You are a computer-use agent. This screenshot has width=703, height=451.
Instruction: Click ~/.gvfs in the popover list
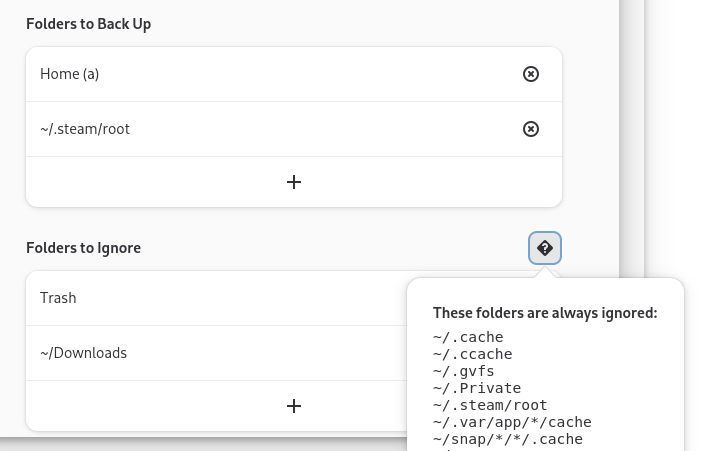click(463, 371)
